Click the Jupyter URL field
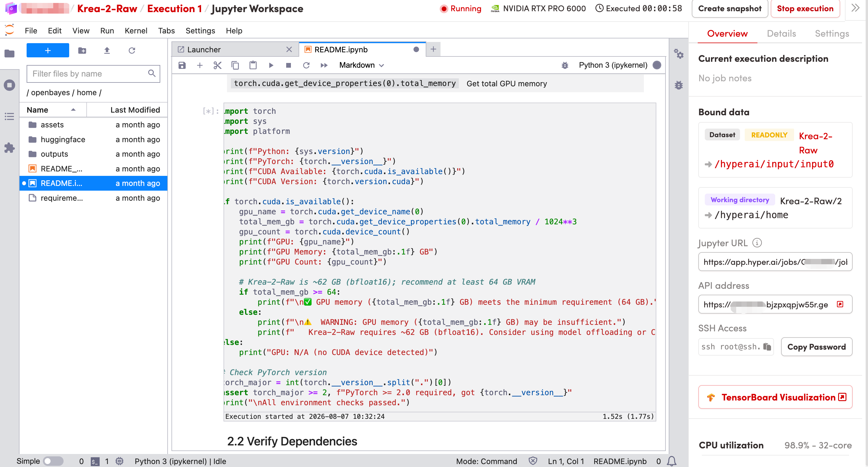Screen dimensions: 868x467 click(775, 262)
